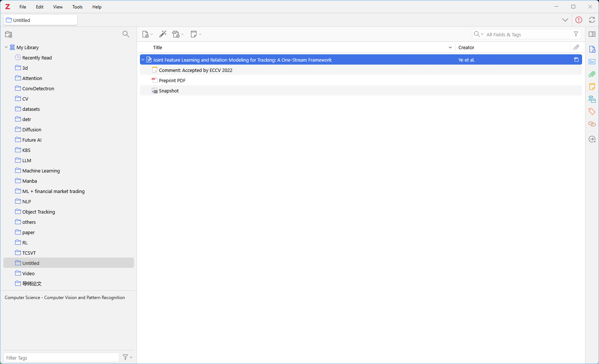Click the New Note icon
Image resolution: width=599 pixels, height=364 pixels.
(x=194, y=34)
